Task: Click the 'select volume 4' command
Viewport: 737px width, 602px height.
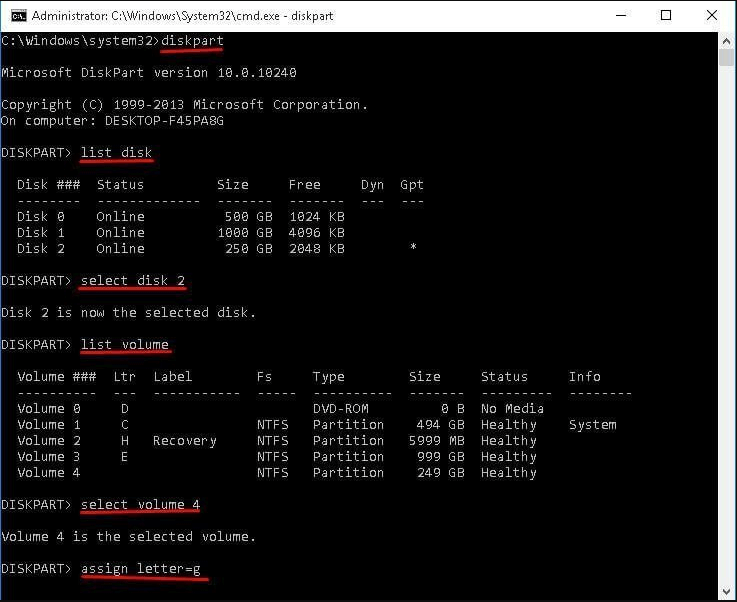Action: 141,505
